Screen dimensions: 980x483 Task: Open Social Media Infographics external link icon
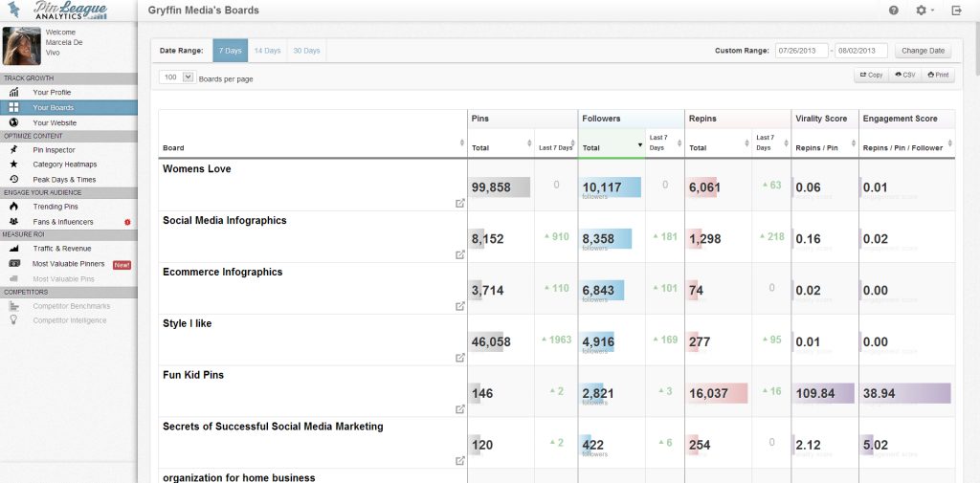[460, 255]
